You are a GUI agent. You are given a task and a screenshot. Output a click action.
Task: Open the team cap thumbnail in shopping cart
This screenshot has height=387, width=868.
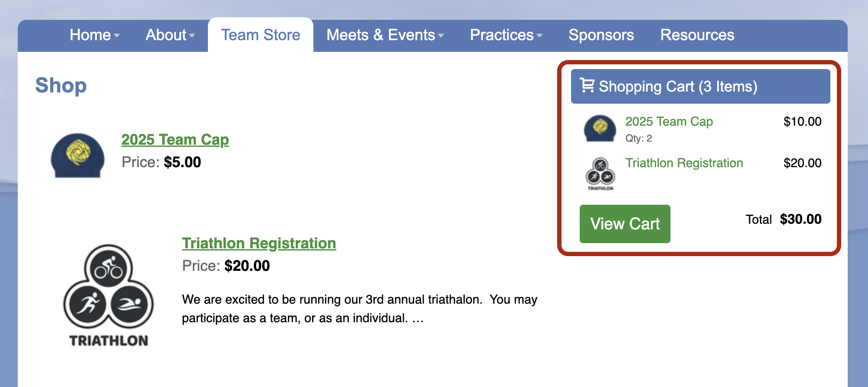[600, 128]
